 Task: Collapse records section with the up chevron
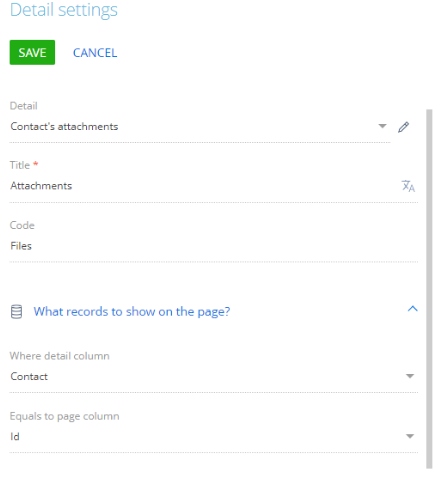(413, 309)
